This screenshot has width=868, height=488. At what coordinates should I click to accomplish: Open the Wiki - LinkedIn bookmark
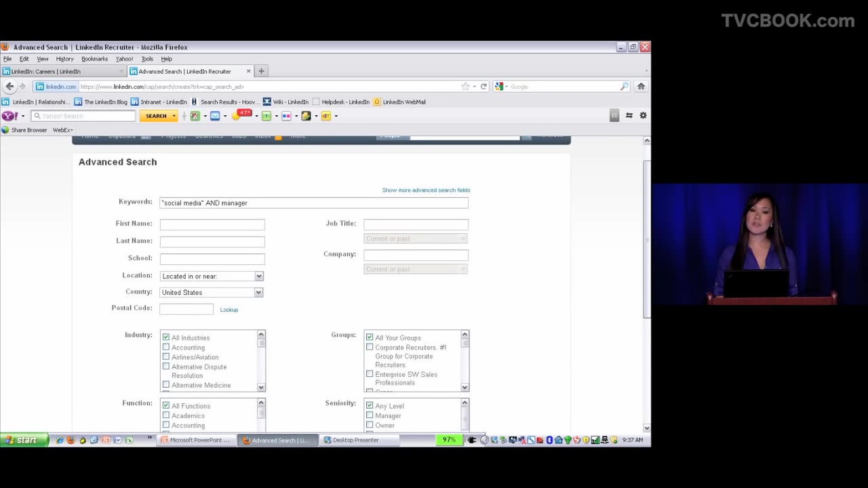(x=285, y=102)
